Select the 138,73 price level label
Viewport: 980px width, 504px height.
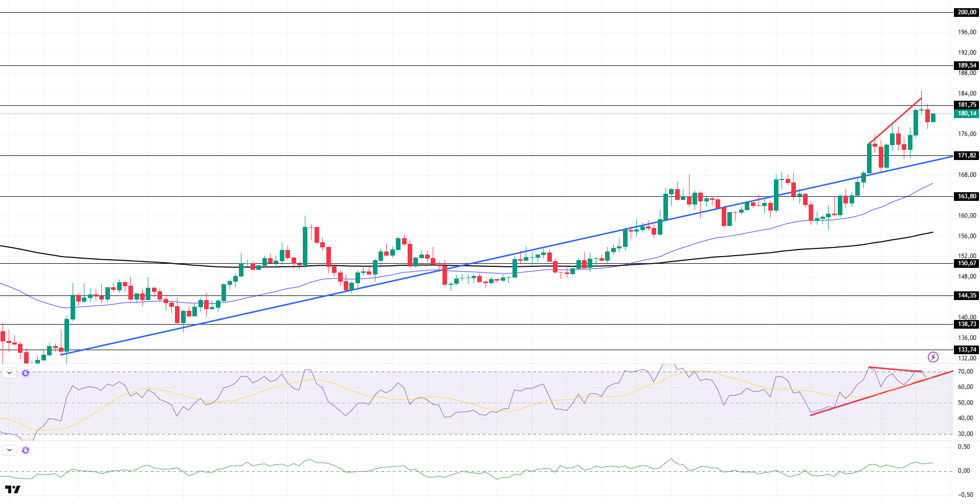pos(966,324)
